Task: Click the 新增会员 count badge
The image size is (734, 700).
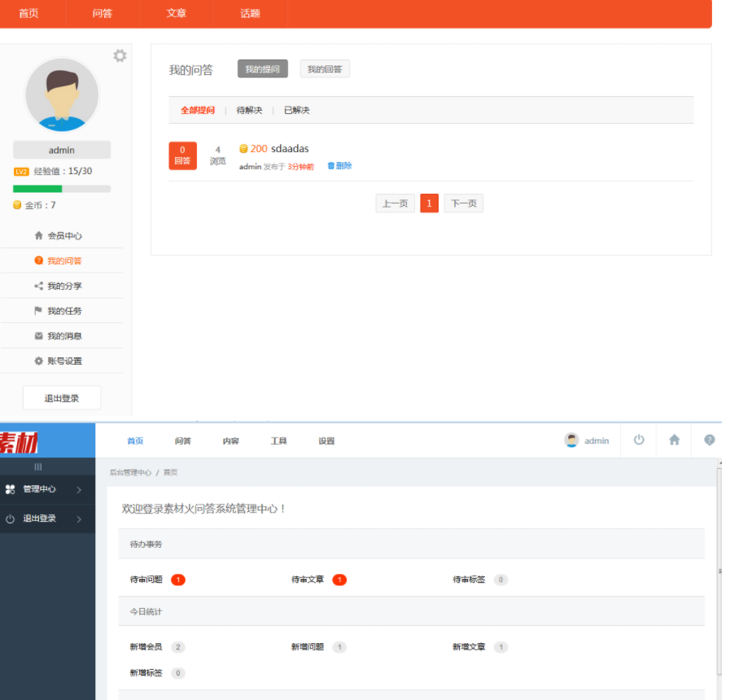Action: (178, 647)
